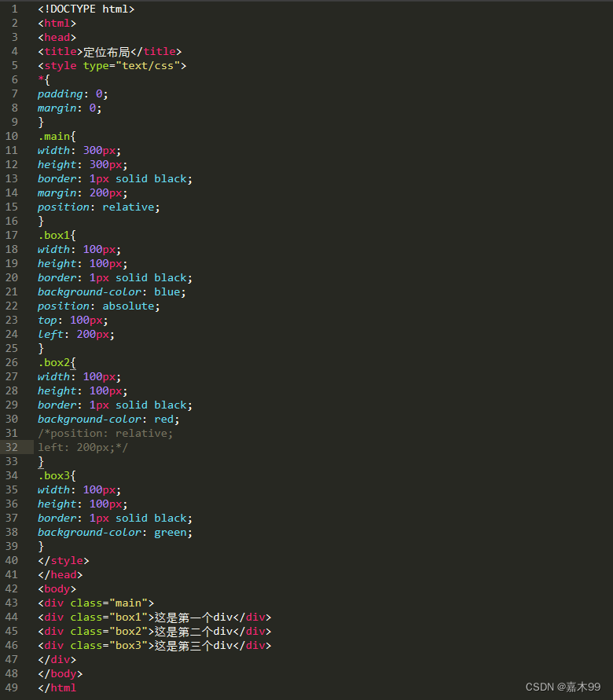
Task: Click the <!DOCTYPE html> declaration line
Action: click(x=86, y=9)
